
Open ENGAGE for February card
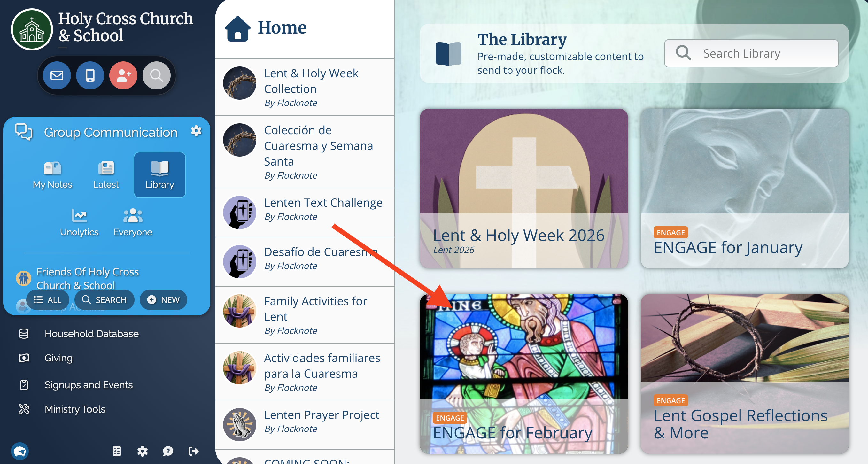coord(523,374)
